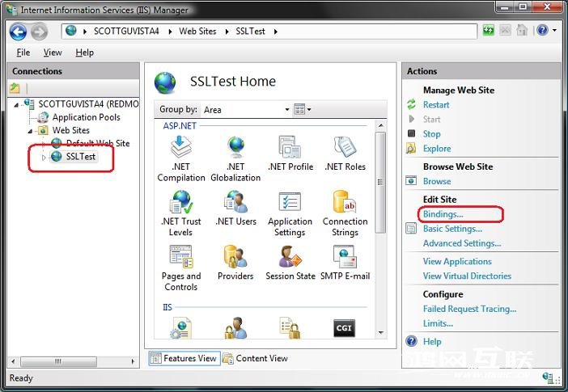568x392 pixels.
Task: Open the Limits... link
Action: [x=438, y=323]
